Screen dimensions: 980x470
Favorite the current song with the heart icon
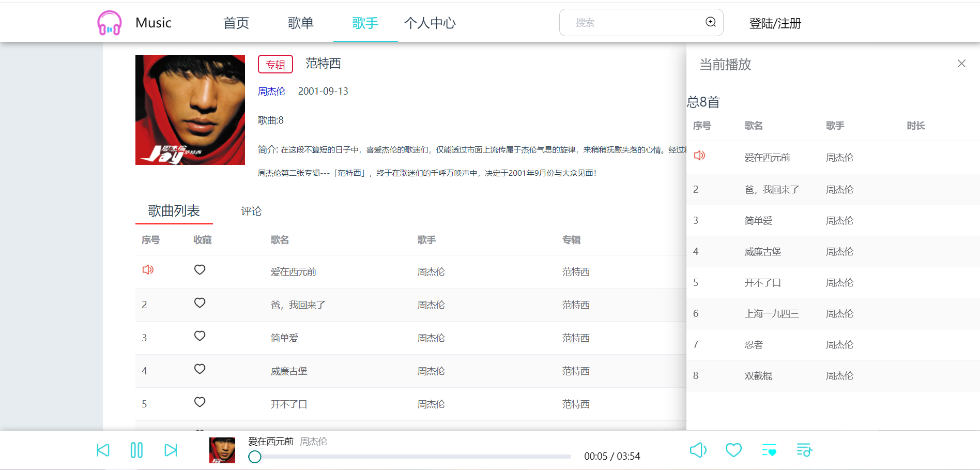(733, 450)
